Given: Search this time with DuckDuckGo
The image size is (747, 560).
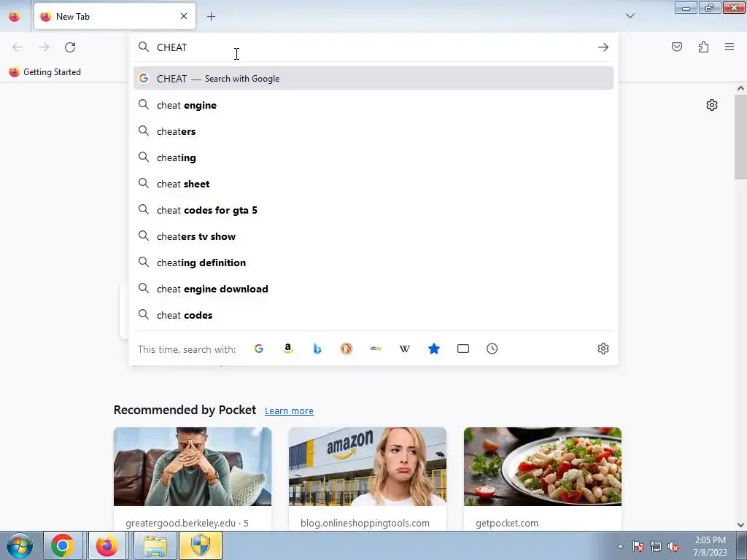Looking at the screenshot, I should [347, 349].
